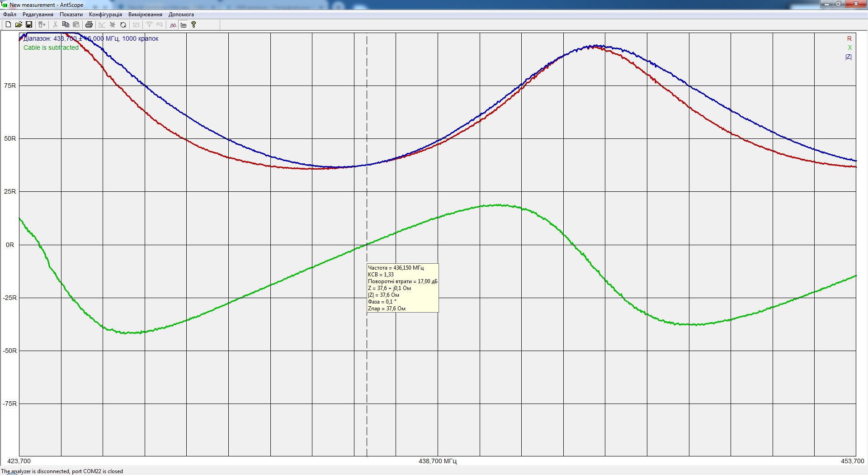Click the New document icon
Image resolution: width=868 pixels, height=475 pixels.
(8, 25)
